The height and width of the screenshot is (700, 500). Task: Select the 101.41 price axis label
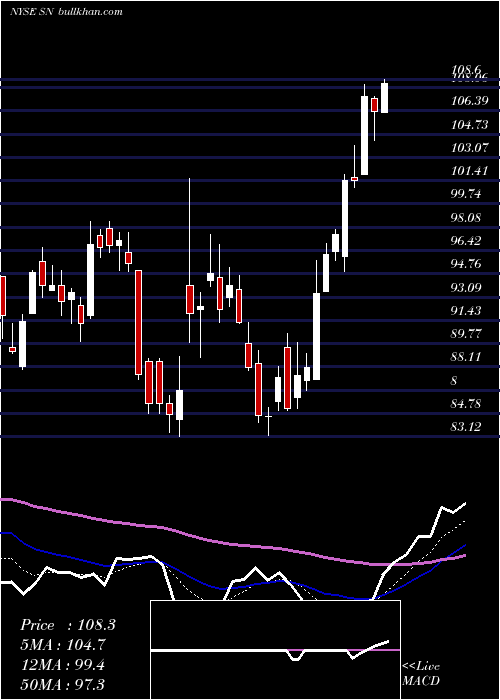470,171
